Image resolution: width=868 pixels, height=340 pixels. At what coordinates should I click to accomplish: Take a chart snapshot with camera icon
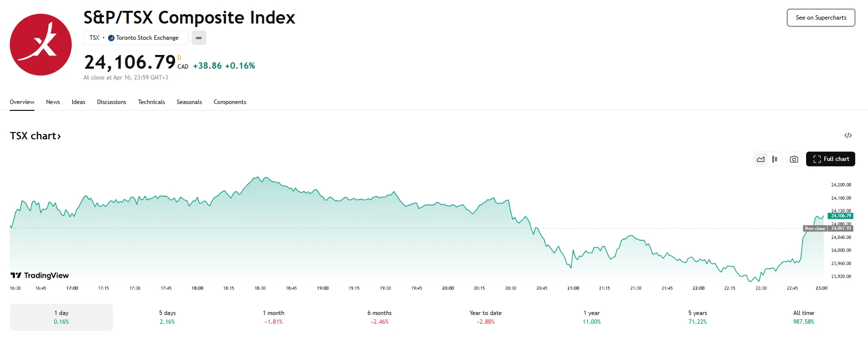(794, 159)
